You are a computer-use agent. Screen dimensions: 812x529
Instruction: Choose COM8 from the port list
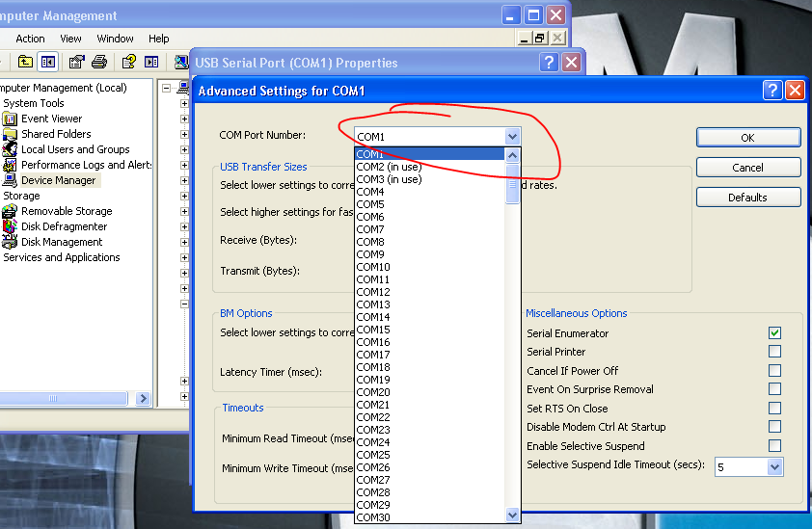429,242
